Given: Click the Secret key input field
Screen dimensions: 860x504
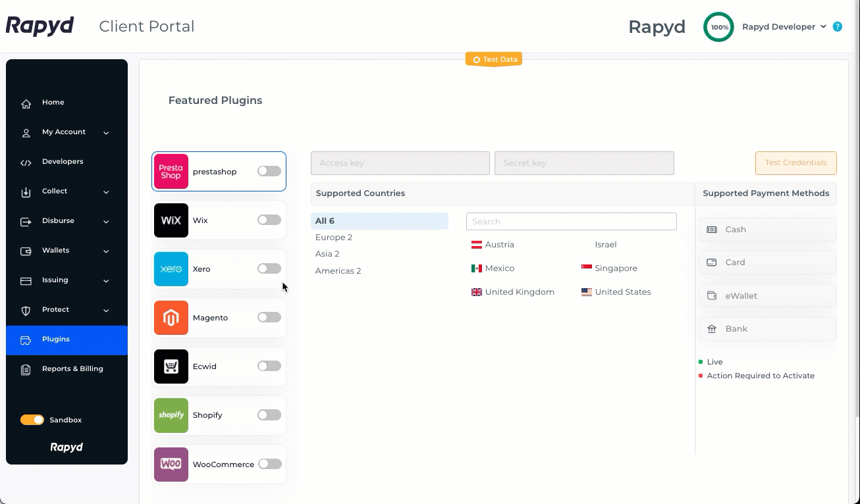Looking at the screenshot, I should click(584, 163).
